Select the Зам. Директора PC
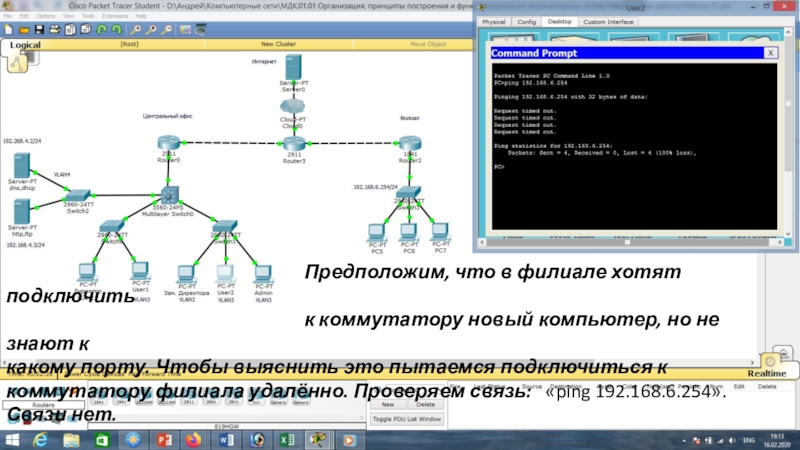800x450 pixels. [x=186, y=274]
